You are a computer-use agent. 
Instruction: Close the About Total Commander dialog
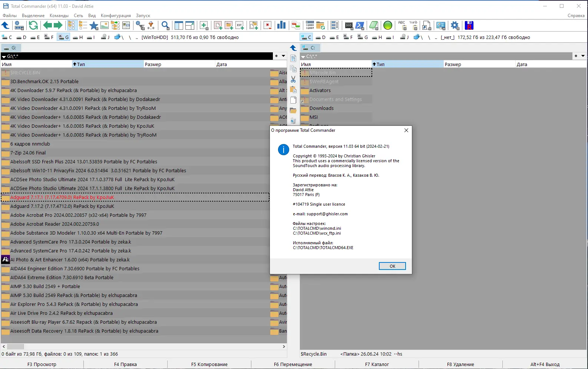click(406, 130)
